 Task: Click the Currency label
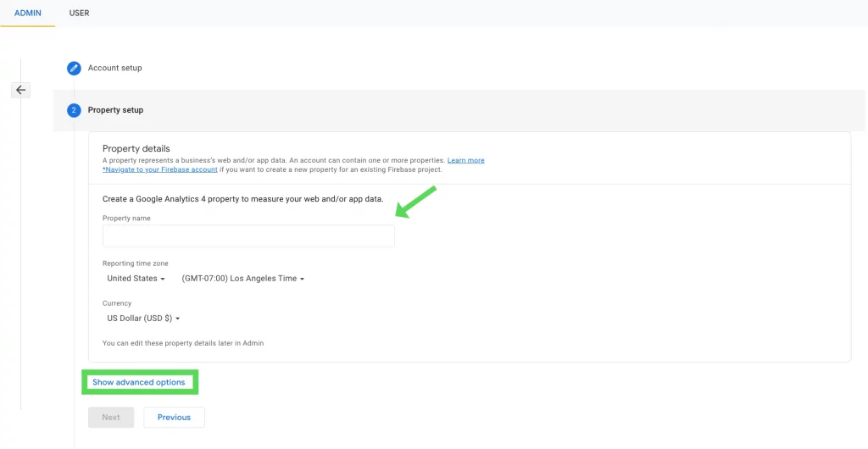(x=117, y=303)
